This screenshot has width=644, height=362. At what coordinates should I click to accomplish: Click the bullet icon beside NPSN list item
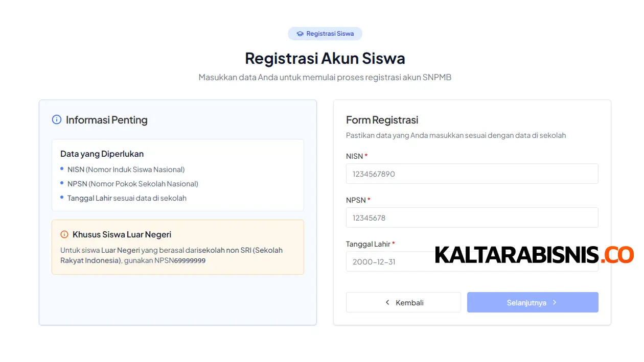pyautogui.click(x=63, y=183)
